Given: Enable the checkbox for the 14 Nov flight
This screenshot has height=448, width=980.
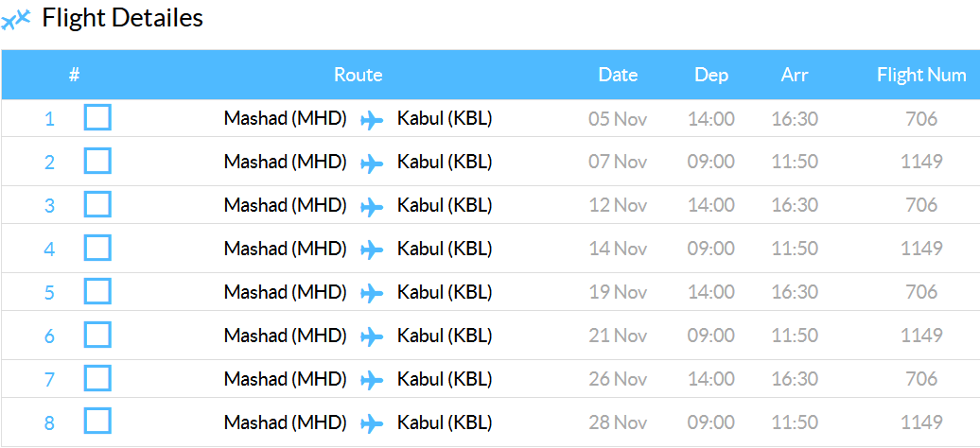Looking at the screenshot, I should [x=97, y=248].
